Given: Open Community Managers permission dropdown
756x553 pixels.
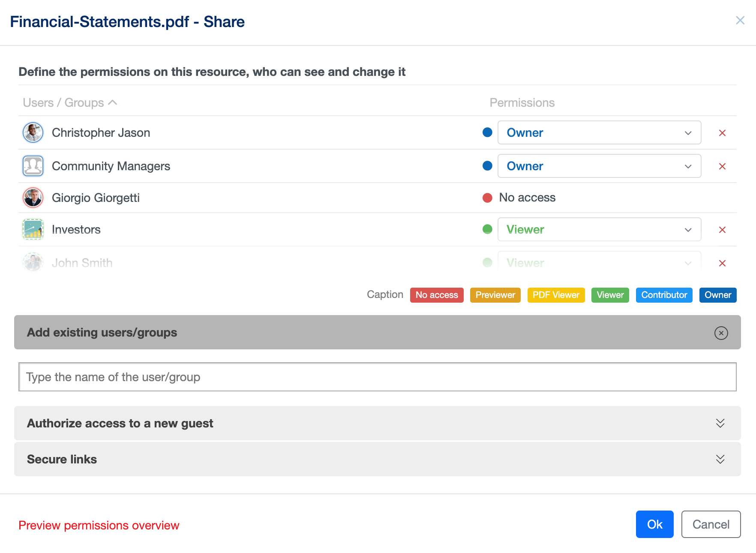Looking at the screenshot, I should [599, 166].
